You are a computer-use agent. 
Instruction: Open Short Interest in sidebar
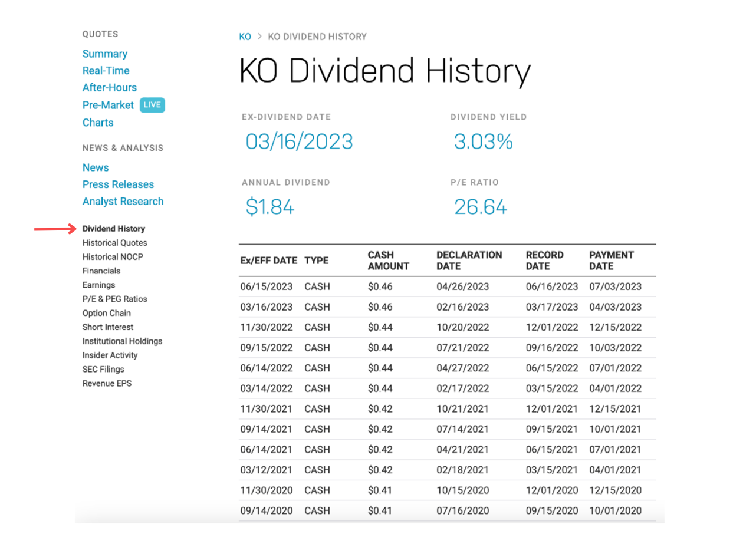click(108, 327)
